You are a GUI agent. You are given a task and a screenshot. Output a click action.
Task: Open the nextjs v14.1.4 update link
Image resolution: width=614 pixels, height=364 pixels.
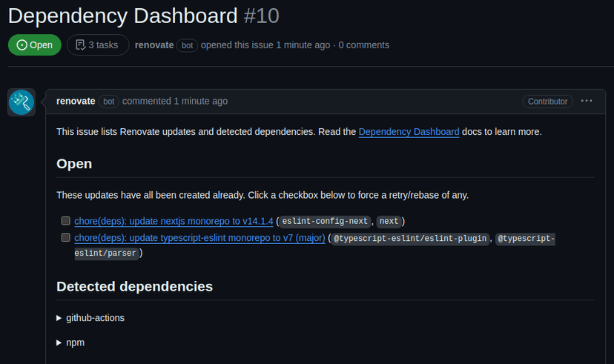(x=174, y=221)
